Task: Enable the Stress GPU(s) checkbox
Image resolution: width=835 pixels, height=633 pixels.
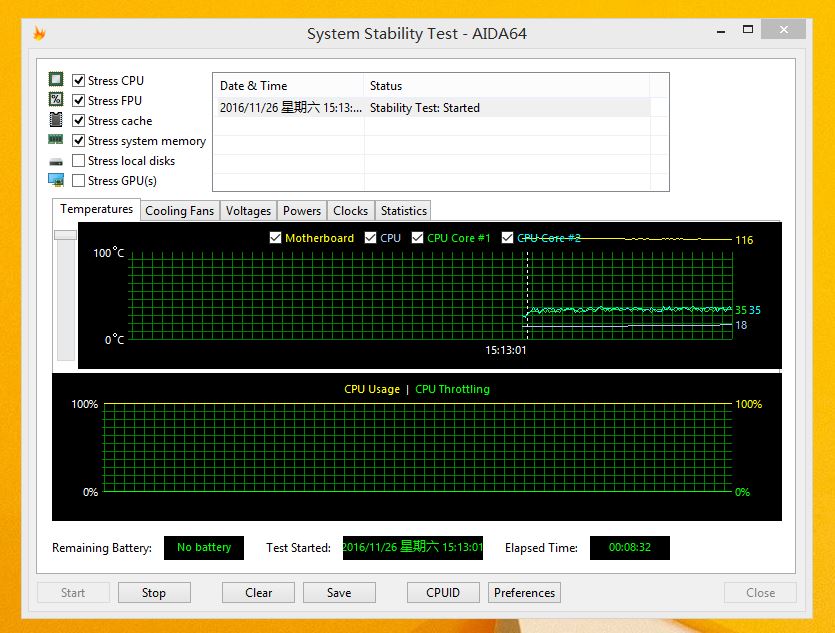Action: 78,180
